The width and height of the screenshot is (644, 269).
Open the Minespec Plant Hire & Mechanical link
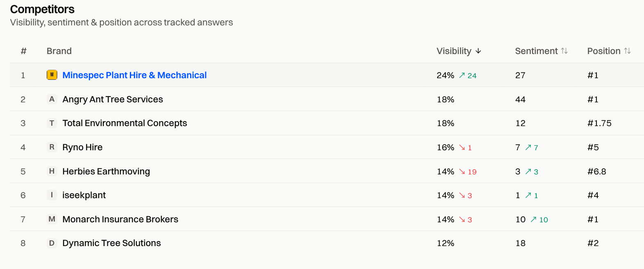(x=134, y=75)
